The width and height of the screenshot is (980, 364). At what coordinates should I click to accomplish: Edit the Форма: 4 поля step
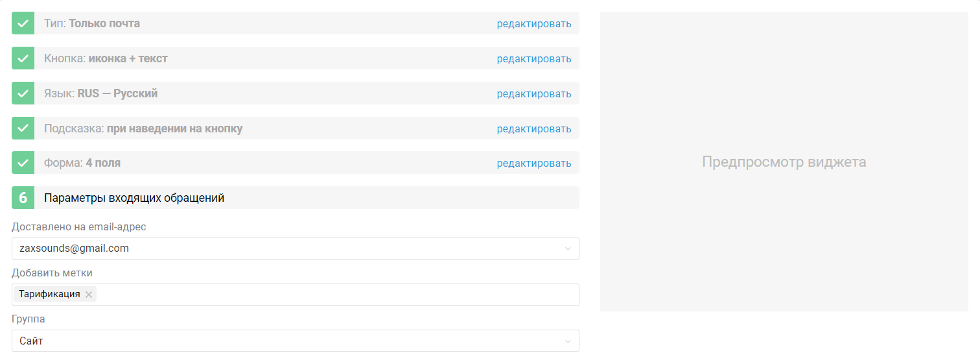point(533,164)
